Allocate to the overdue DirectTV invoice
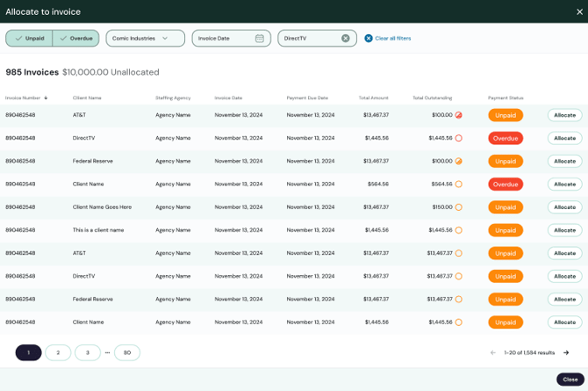This screenshot has width=588, height=391. pyautogui.click(x=565, y=138)
